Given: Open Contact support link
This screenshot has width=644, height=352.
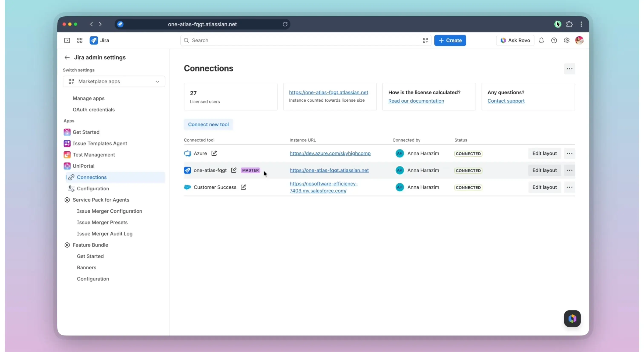Looking at the screenshot, I should 506,101.
